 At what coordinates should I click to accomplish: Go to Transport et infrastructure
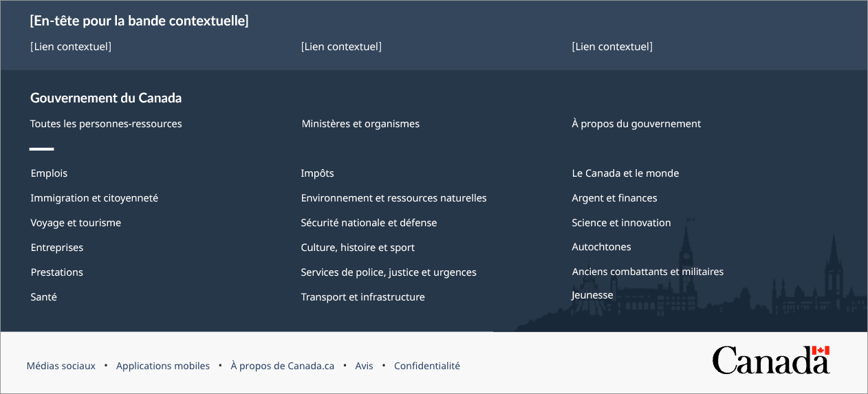(x=362, y=297)
